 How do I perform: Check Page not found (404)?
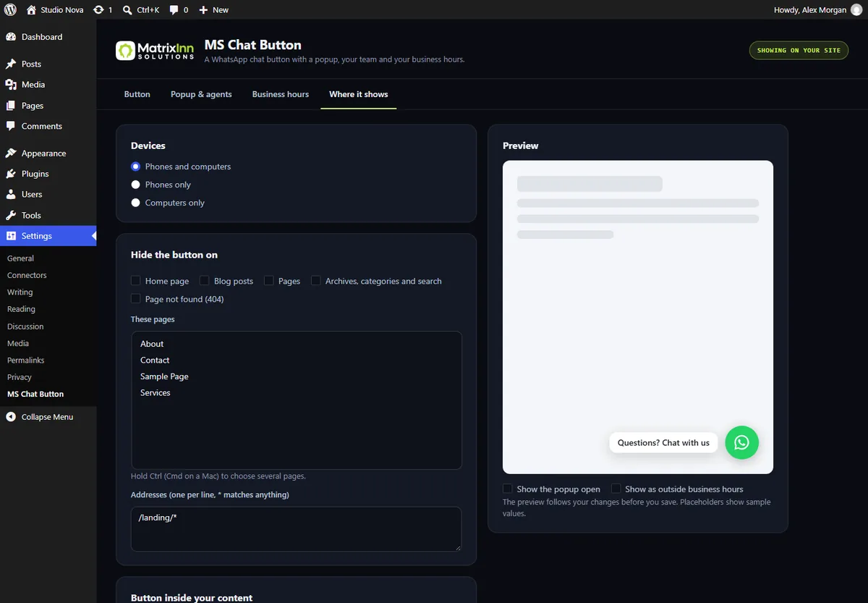pyautogui.click(x=135, y=299)
